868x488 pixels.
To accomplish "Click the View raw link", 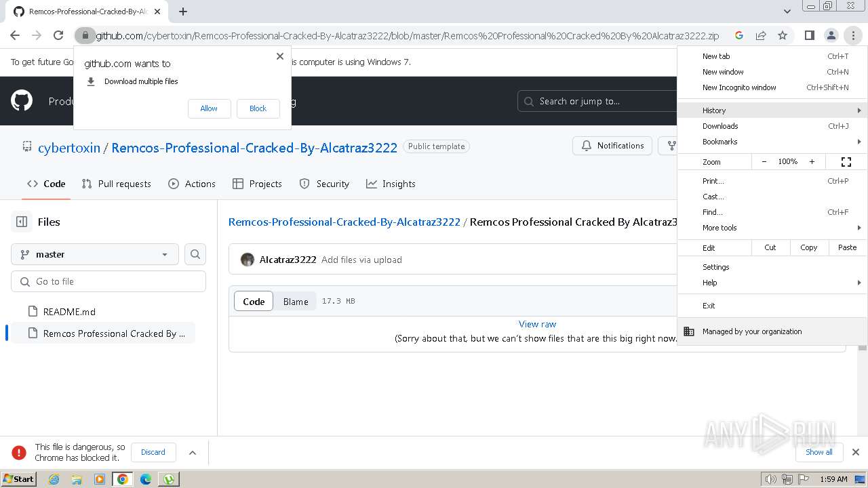I will tap(537, 324).
